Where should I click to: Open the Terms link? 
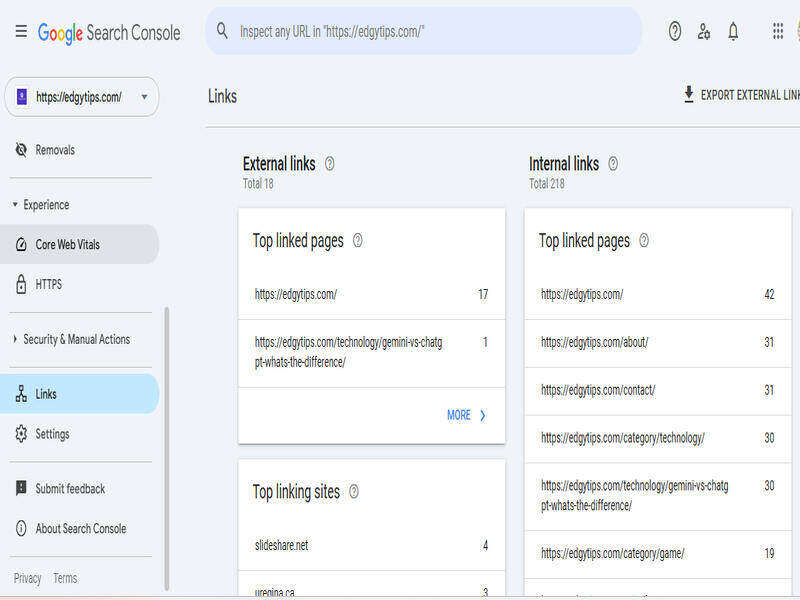tap(65, 578)
